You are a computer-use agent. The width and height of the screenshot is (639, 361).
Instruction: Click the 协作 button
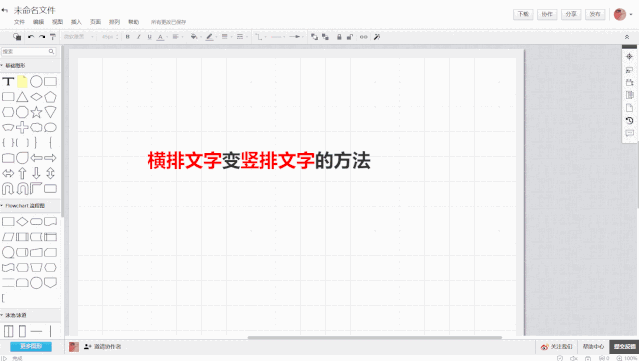tap(547, 14)
